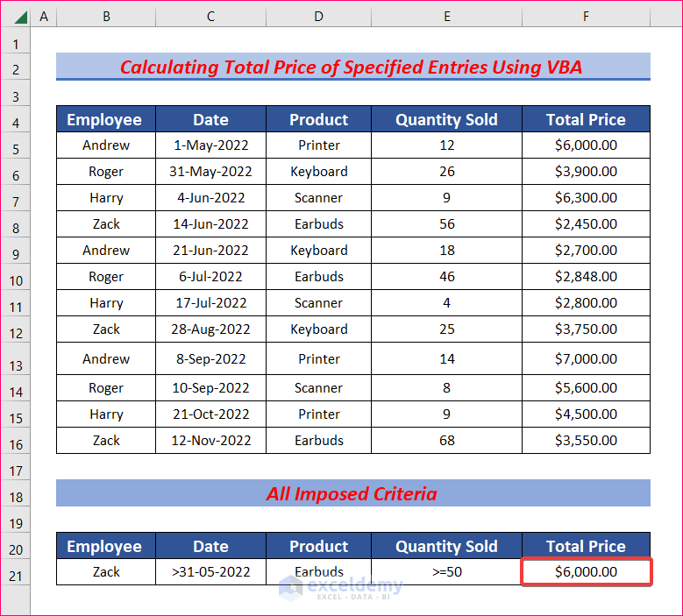
Task: Select quantity cell '56'
Action: [x=446, y=223]
